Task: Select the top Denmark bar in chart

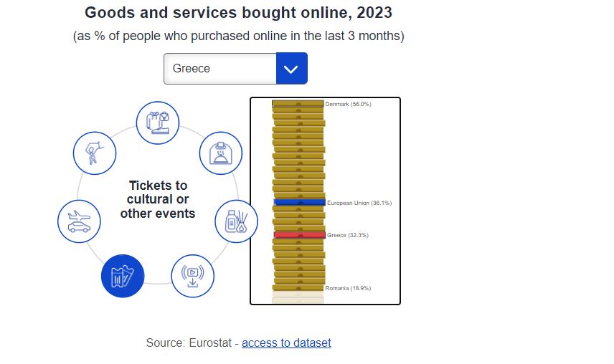Action: (x=298, y=104)
